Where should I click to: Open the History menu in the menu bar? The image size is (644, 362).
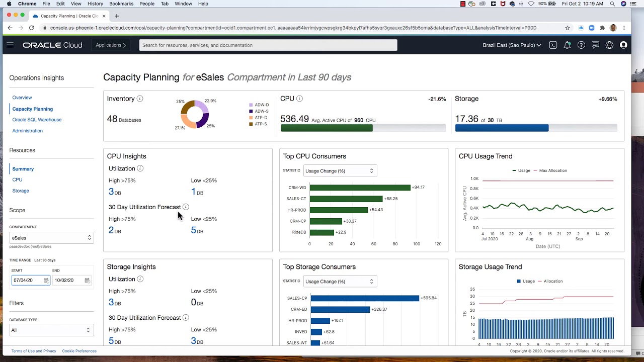click(95, 4)
